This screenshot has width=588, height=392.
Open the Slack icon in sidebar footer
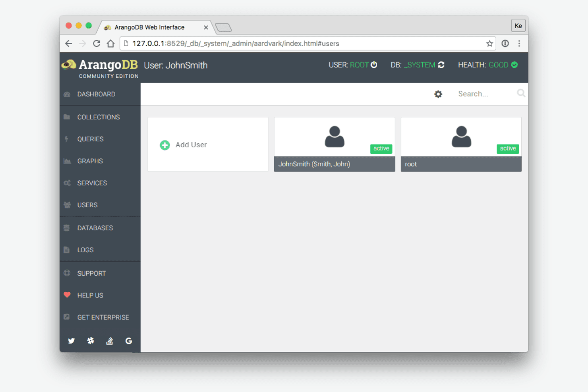point(91,341)
